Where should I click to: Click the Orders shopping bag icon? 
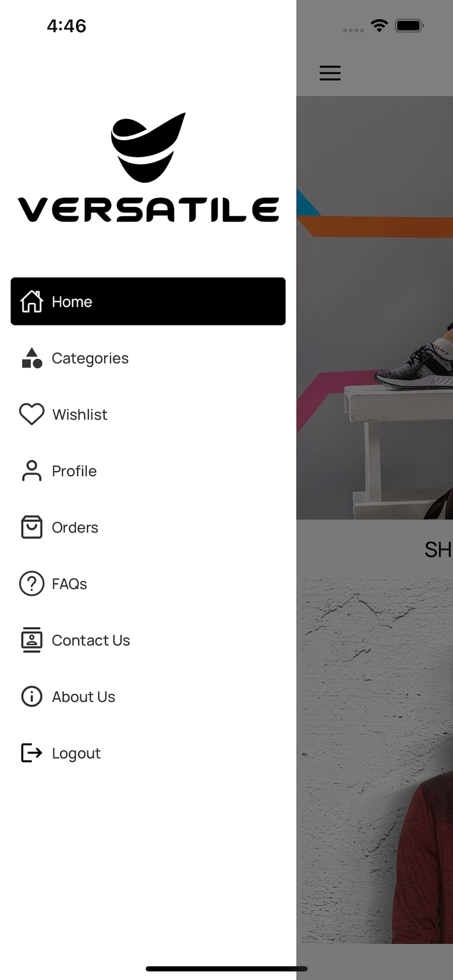tap(32, 527)
